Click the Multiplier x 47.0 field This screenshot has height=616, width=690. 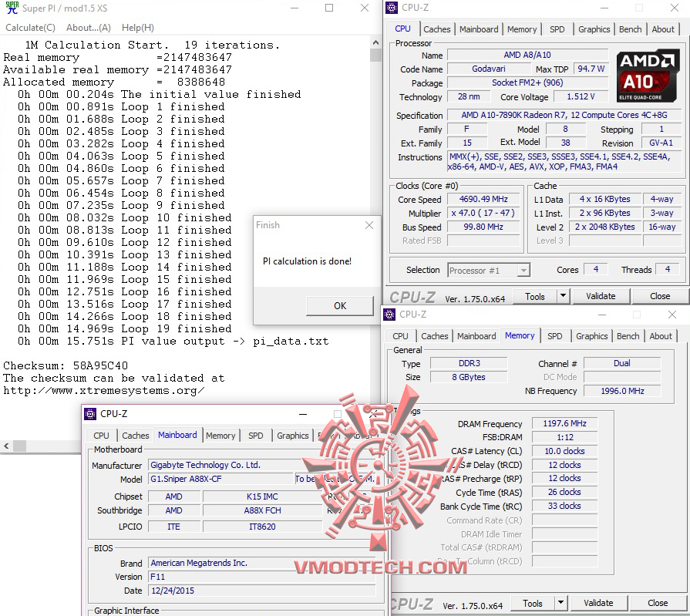(483, 213)
